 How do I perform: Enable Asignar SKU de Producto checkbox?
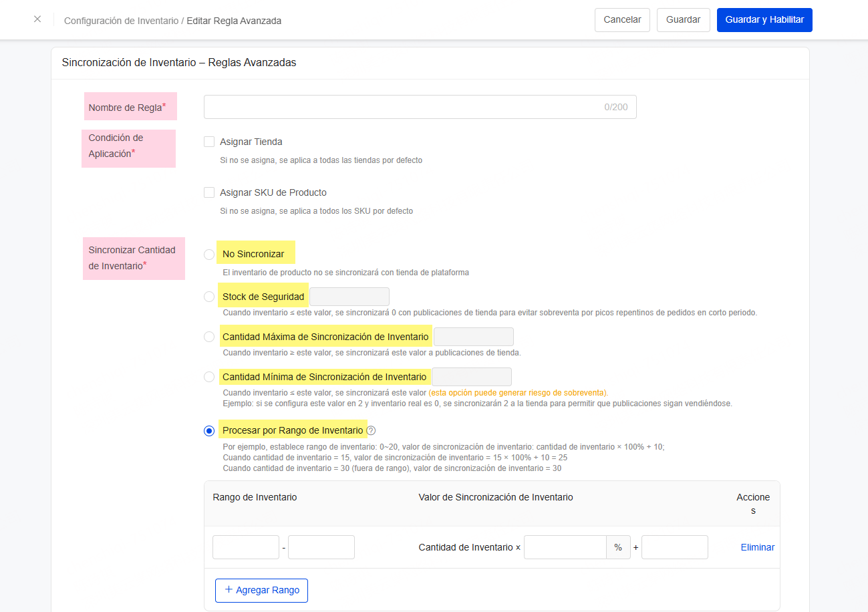point(209,192)
